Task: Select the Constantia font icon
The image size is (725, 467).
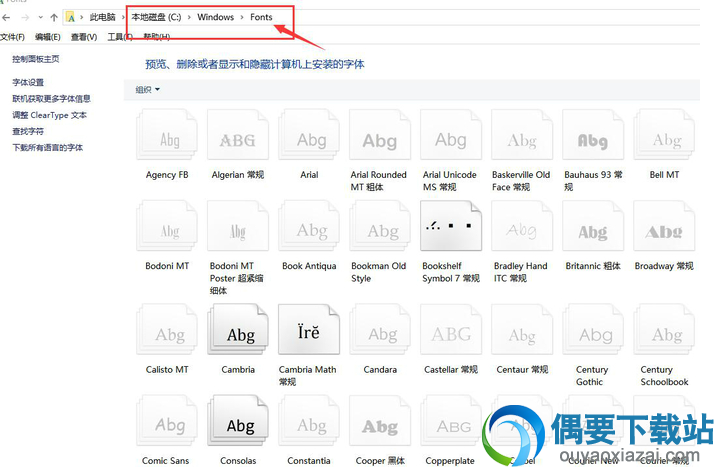Action: [x=309, y=420]
